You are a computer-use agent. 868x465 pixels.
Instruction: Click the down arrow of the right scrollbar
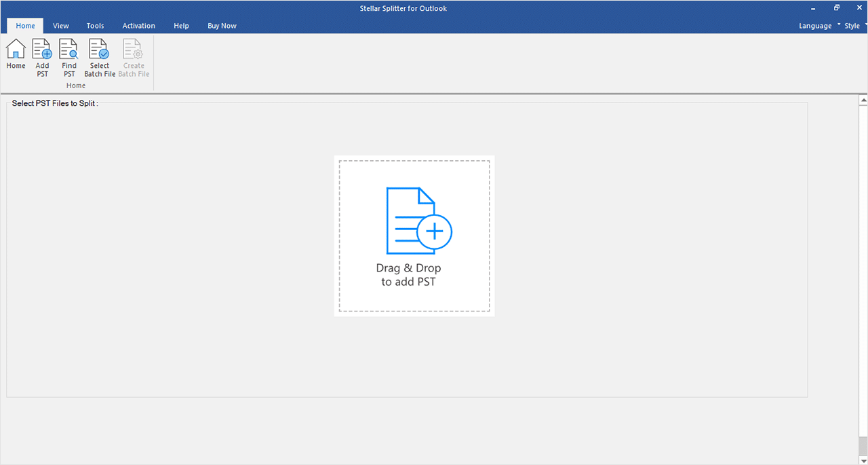tap(862, 459)
